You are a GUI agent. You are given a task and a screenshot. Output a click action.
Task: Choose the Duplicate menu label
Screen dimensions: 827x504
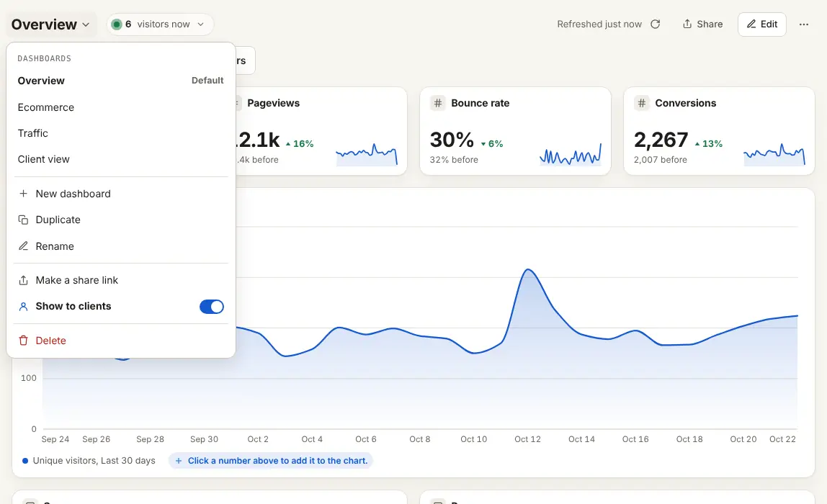[x=58, y=220]
